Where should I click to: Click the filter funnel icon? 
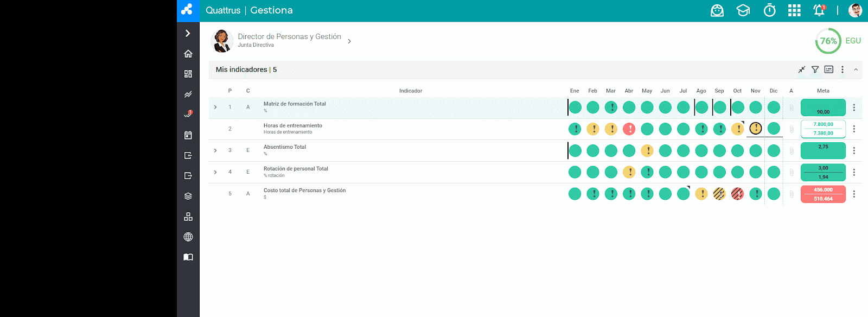(815, 69)
